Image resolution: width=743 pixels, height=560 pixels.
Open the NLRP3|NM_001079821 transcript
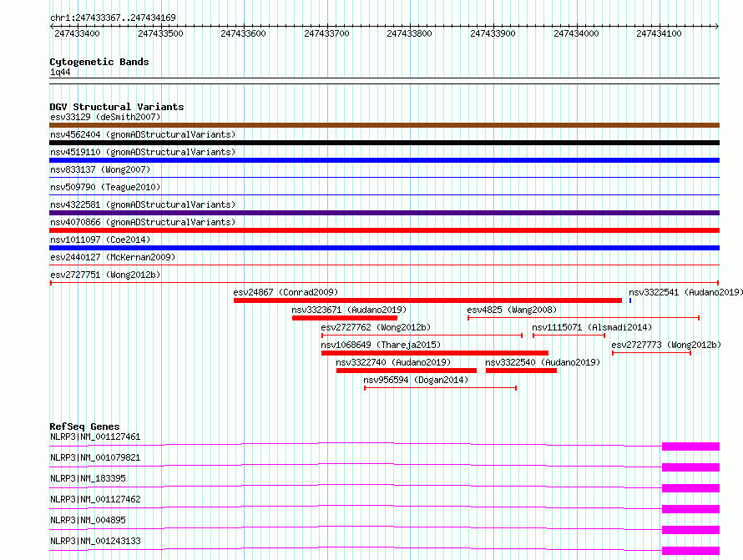click(x=95, y=457)
